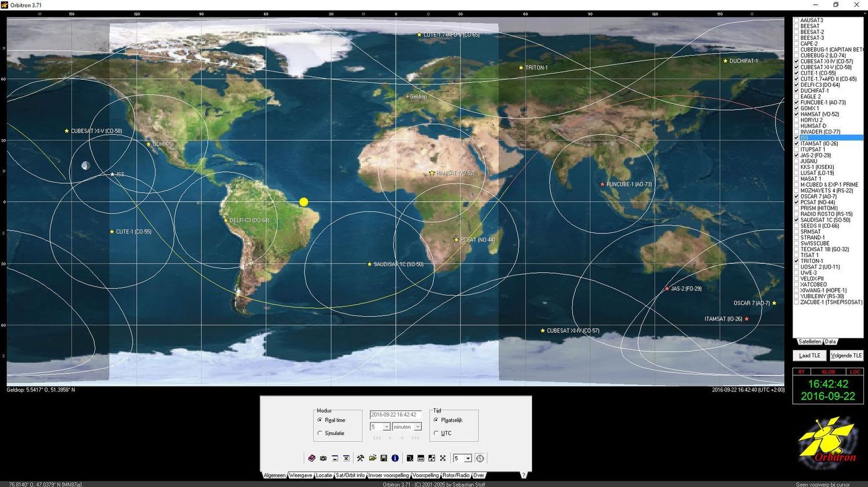Click the floppy disk save icon
The image size is (868, 487).
tap(384, 458)
